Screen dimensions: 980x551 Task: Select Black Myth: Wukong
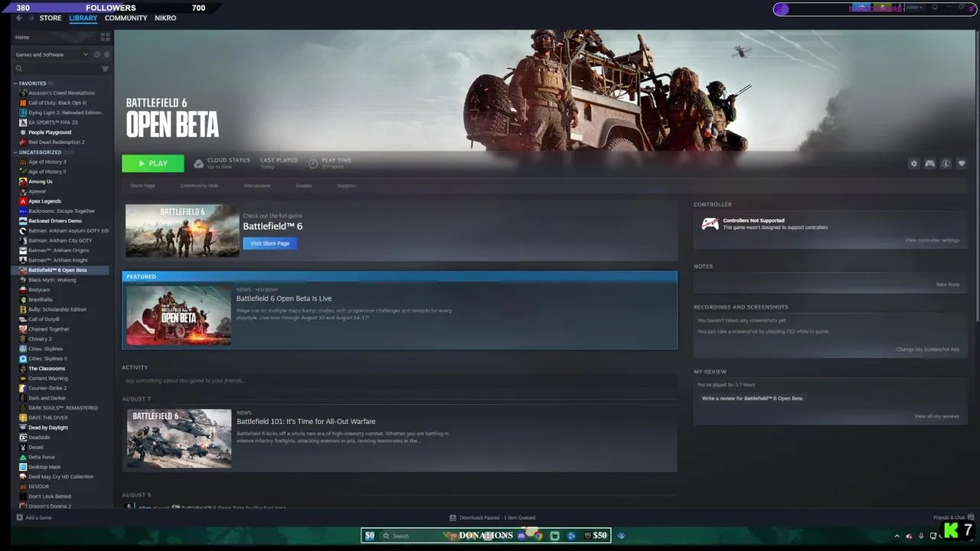click(52, 280)
